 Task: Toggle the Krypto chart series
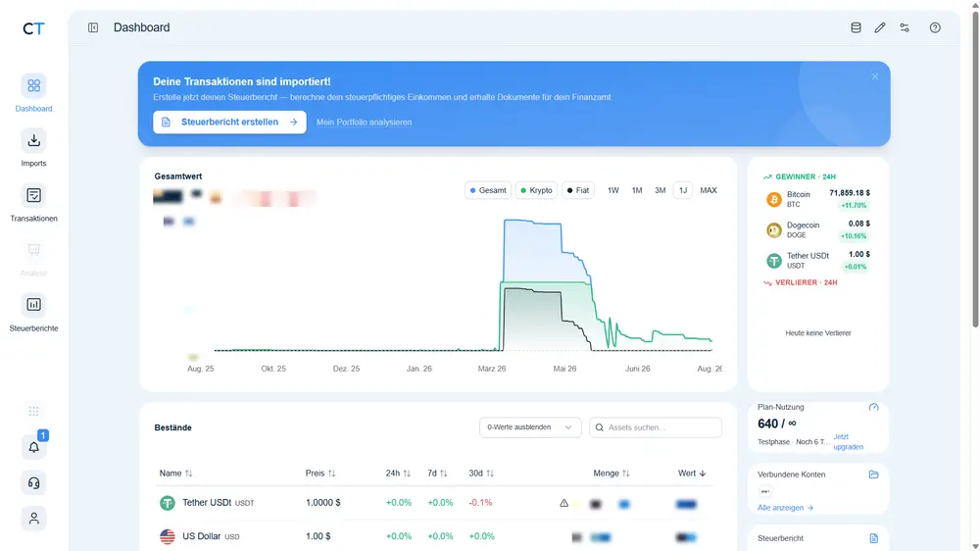pyautogui.click(x=536, y=190)
